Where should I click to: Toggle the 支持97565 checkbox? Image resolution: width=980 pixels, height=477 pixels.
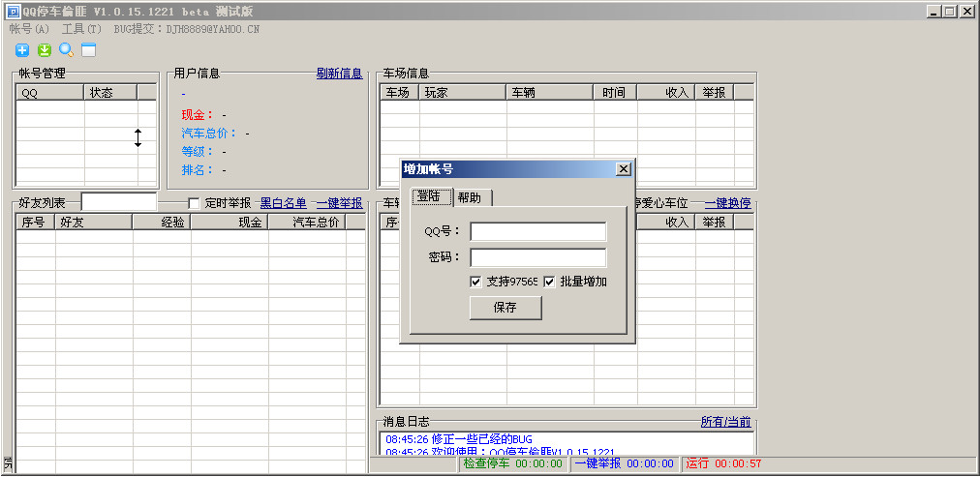475,282
